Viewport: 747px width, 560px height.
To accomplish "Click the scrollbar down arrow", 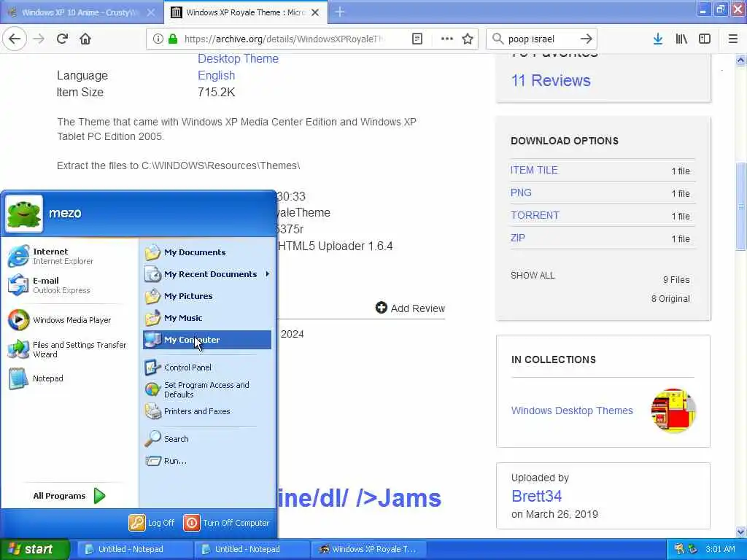I will tap(741, 532).
